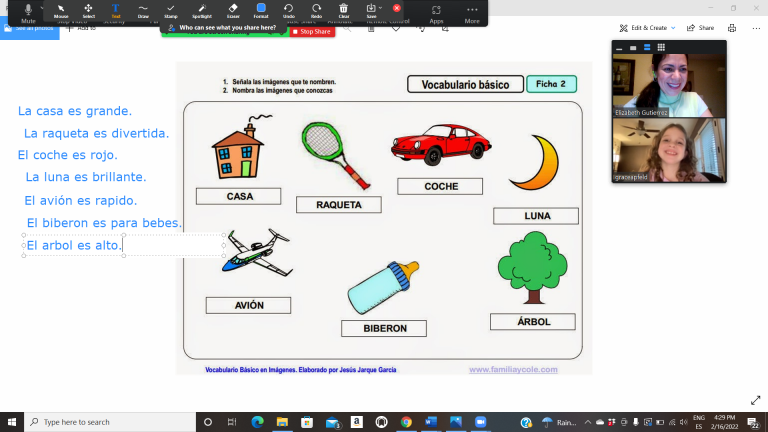Switch video panel to gallery grid view
768x432 pixels.
(661, 48)
